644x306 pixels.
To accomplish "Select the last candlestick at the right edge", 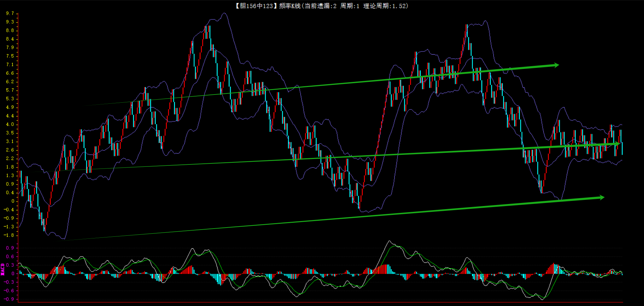I will [x=622, y=148].
